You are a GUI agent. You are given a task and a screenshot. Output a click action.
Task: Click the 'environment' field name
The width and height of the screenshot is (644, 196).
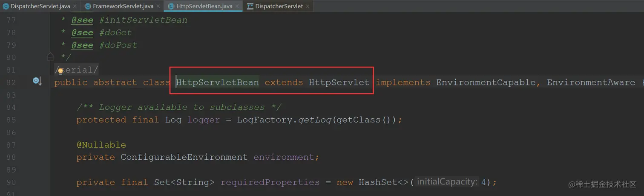284,157
